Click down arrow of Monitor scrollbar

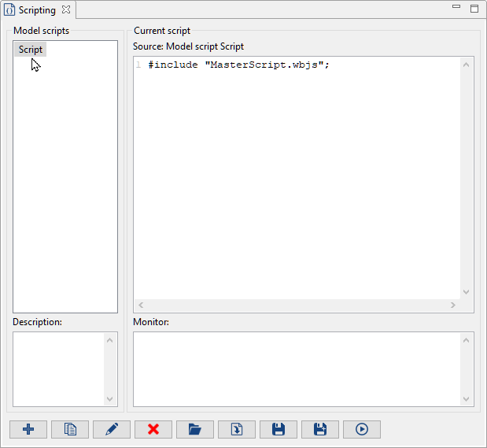(467, 399)
